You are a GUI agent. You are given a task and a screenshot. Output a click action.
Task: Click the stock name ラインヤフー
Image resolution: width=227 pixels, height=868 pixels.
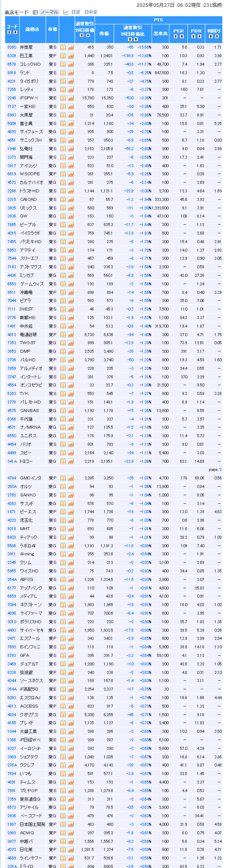pos(32,858)
